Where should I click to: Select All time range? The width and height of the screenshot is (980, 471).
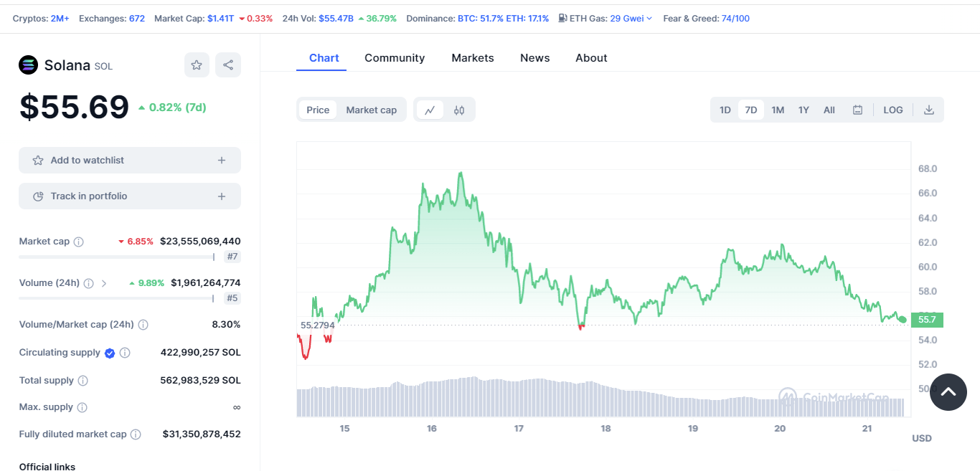[x=829, y=110]
